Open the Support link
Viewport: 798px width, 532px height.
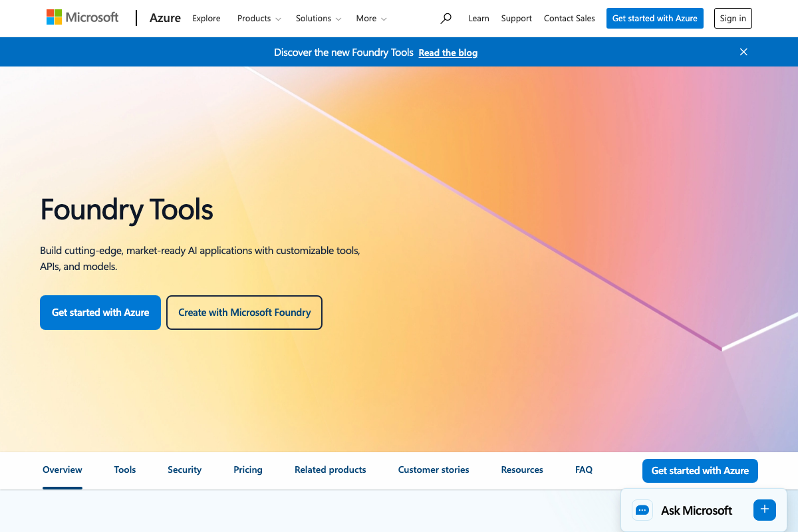tap(517, 19)
